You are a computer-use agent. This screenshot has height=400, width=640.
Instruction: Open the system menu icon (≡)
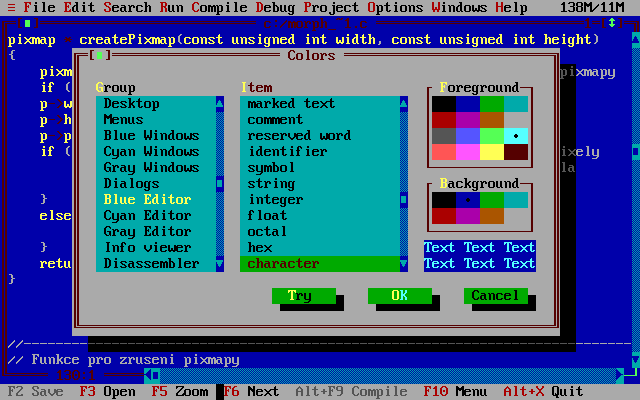(x=11, y=7)
